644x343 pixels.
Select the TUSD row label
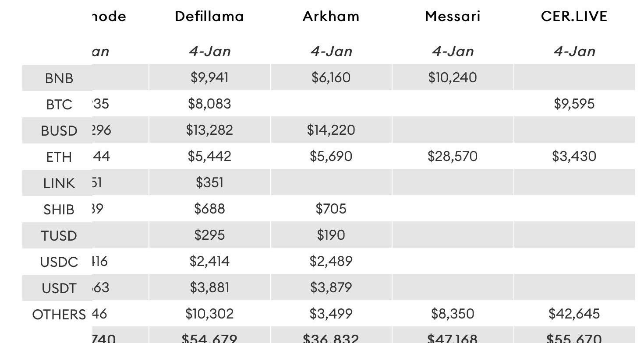pos(59,236)
